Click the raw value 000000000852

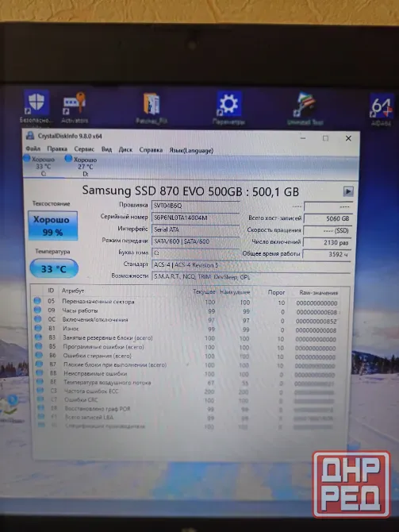317,322
